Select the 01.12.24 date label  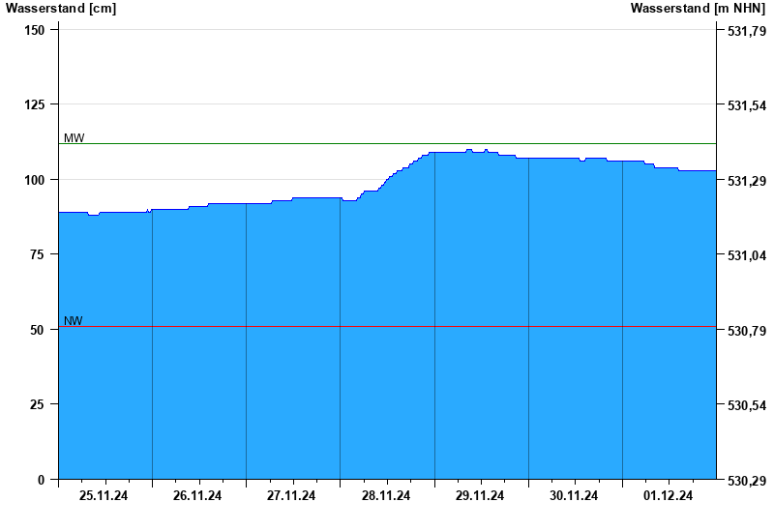point(668,495)
